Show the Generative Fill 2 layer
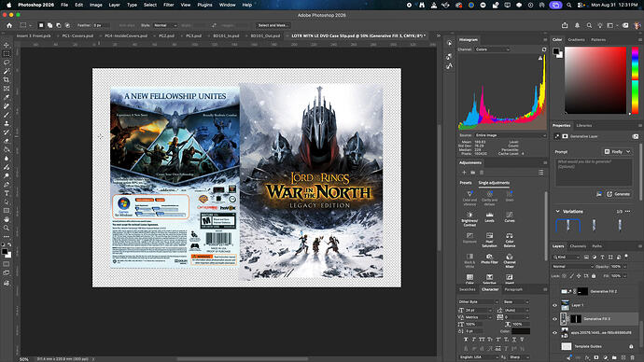 pos(555,291)
